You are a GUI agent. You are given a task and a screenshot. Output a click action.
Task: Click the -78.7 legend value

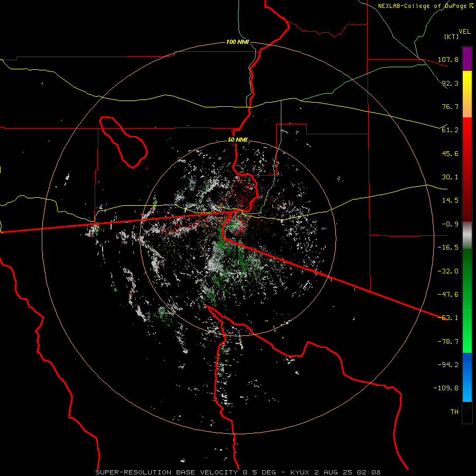tap(448, 342)
